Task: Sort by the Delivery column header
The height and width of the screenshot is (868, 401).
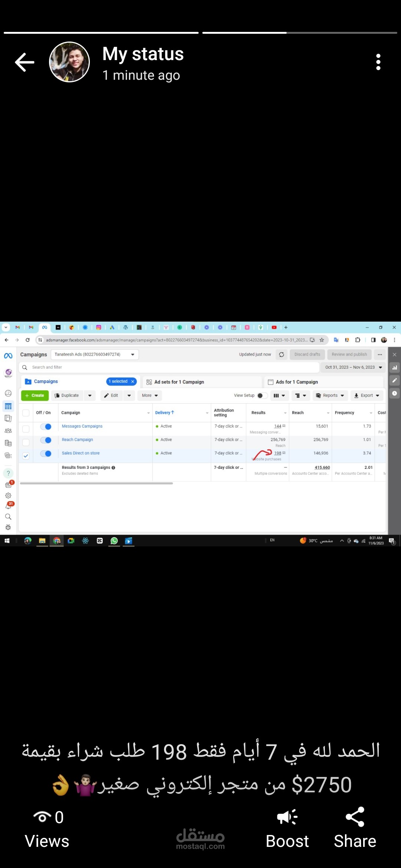Action: (164, 412)
